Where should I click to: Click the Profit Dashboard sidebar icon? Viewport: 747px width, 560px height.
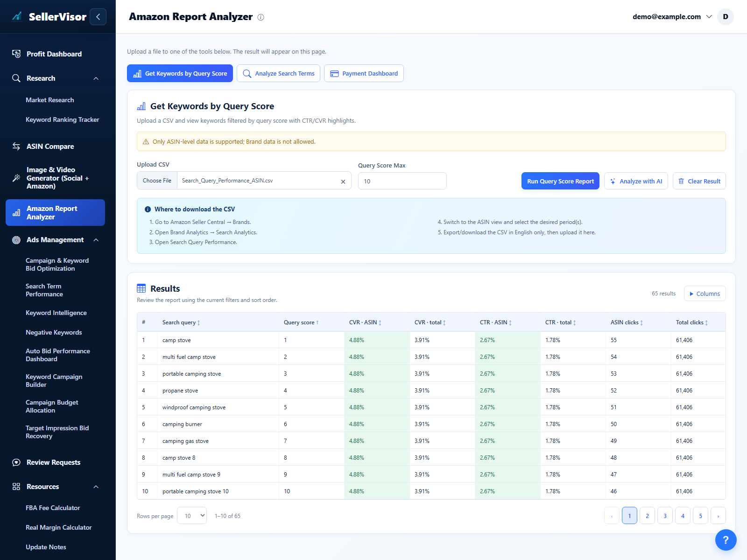16,54
